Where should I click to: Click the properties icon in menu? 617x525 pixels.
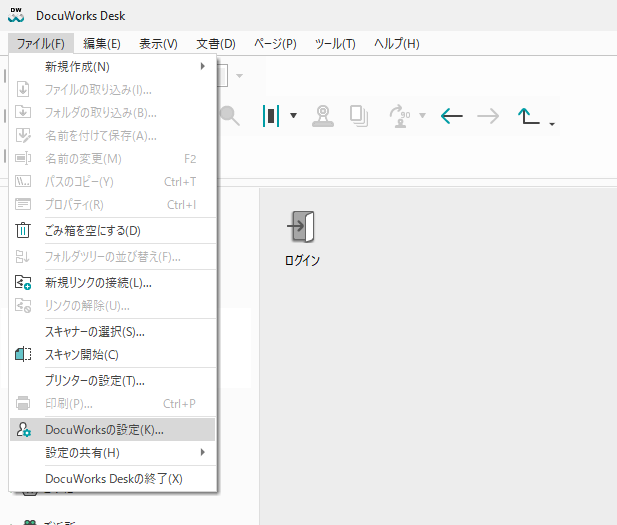23,204
